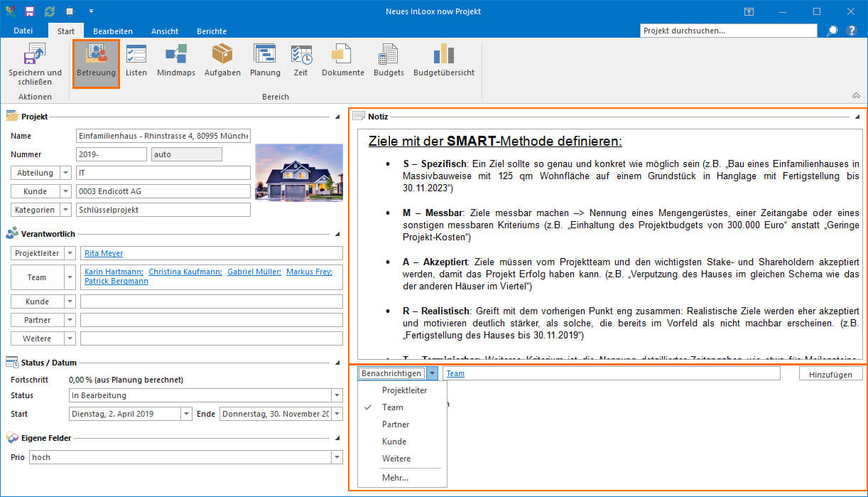This screenshot has width=868, height=497.
Task: Click the Karin Hartmann link
Action: tap(114, 272)
